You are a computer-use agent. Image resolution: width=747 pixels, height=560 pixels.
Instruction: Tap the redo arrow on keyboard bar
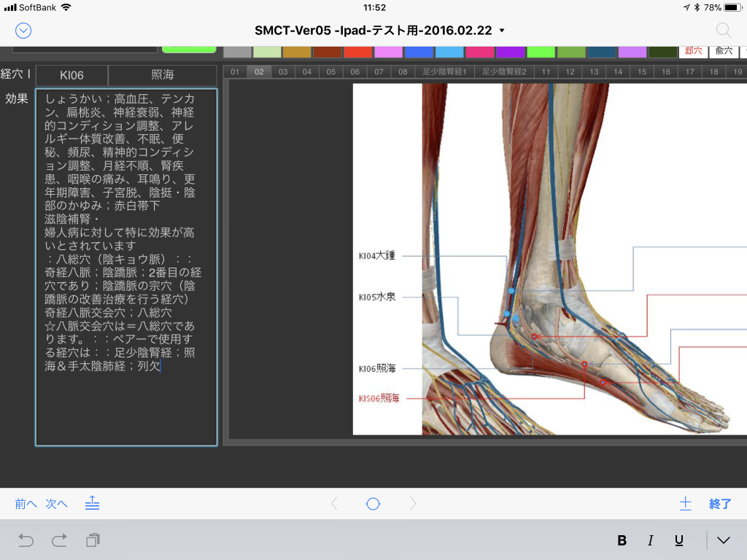coord(59,540)
